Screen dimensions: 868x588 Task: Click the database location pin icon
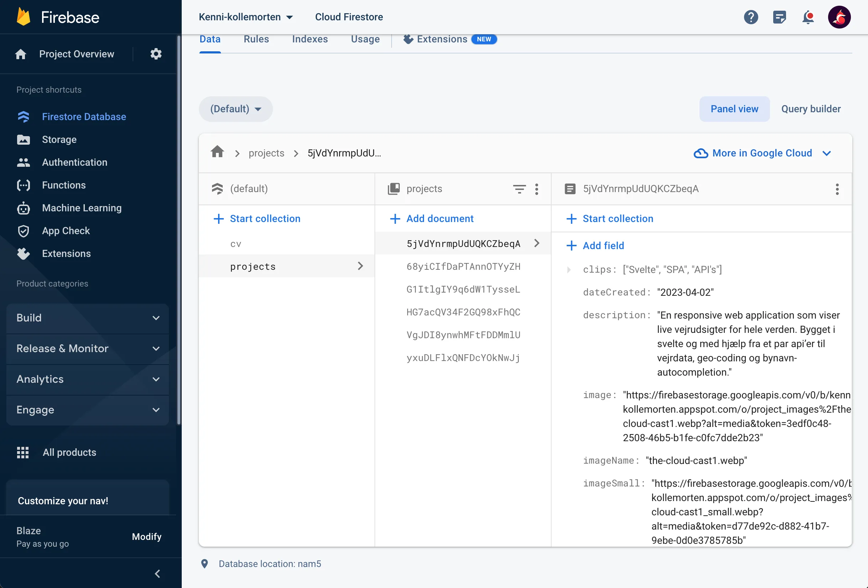204,564
